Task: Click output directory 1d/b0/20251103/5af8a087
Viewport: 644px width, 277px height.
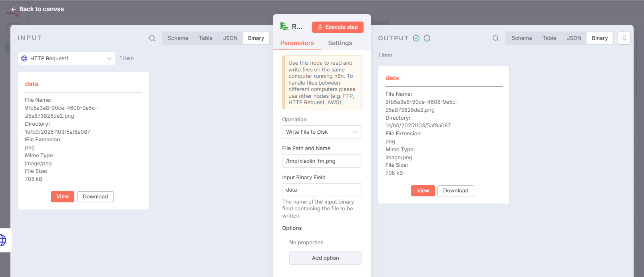Action: (418, 126)
